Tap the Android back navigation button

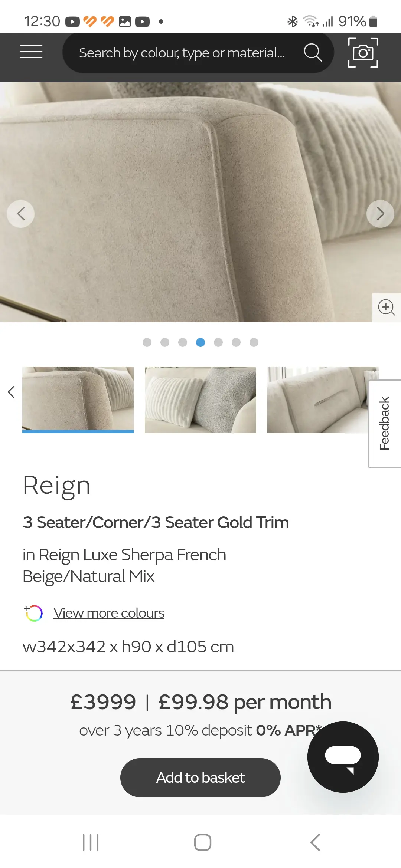[315, 842]
